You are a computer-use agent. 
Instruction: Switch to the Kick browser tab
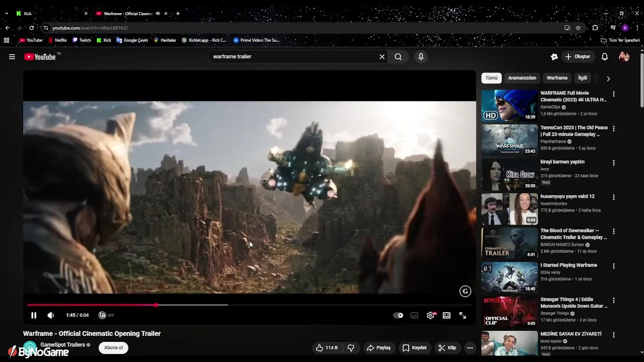50,14
